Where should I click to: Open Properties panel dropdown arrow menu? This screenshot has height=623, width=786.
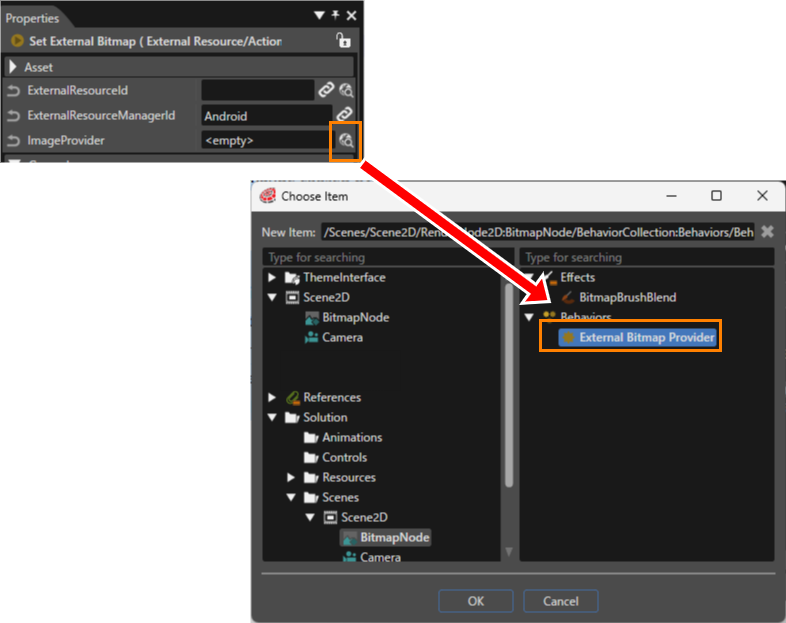pos(319,16)
